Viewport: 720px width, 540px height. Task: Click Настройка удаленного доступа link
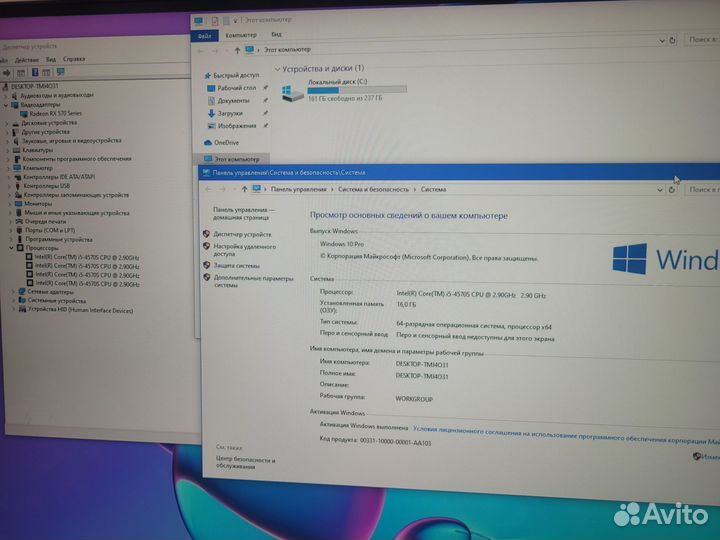pos(243,249)
